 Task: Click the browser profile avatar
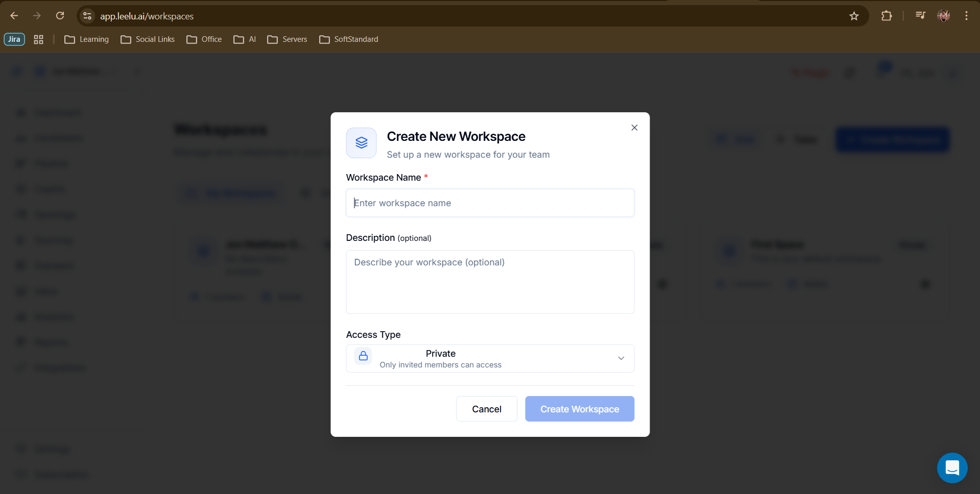tap(943, 16)
